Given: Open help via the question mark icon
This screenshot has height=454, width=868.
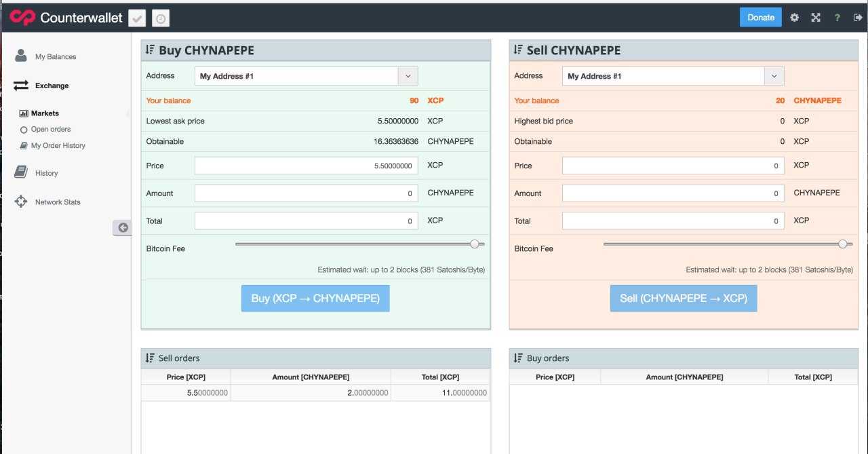Looking at the screenshot, I should [837, 18].
